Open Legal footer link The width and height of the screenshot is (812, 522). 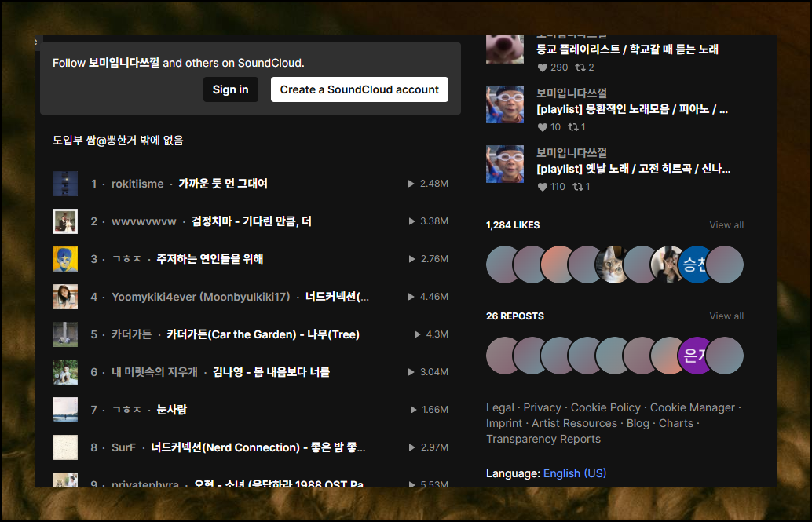(499, 407)
